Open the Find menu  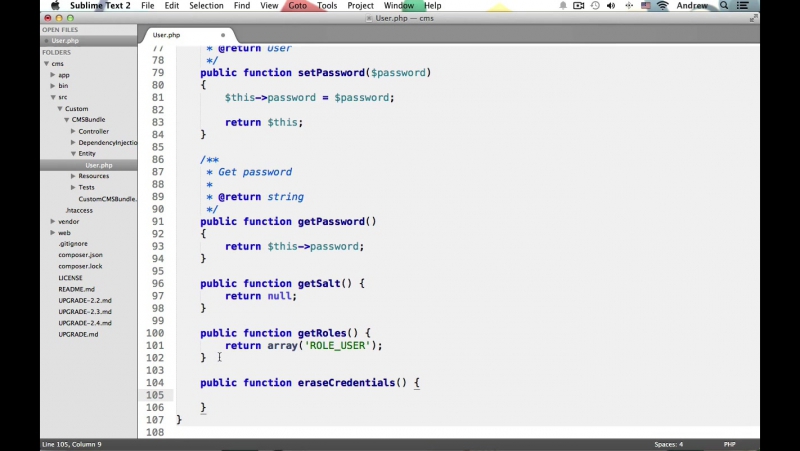[242, 6]
